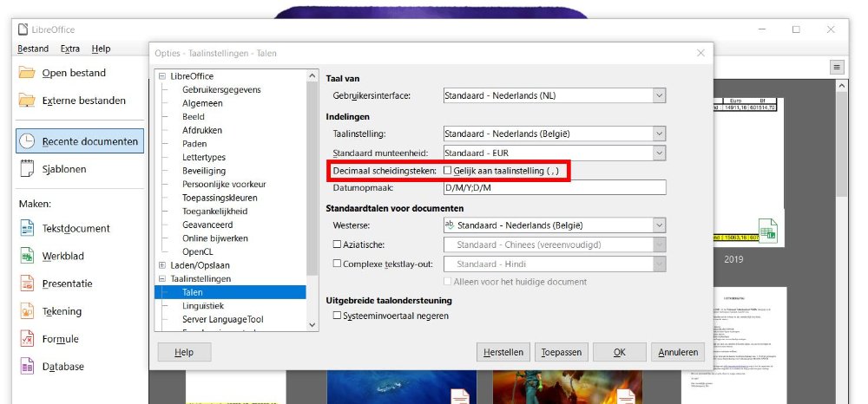Click the Annuleren button
868x404 pixels.
pos(678,353)
